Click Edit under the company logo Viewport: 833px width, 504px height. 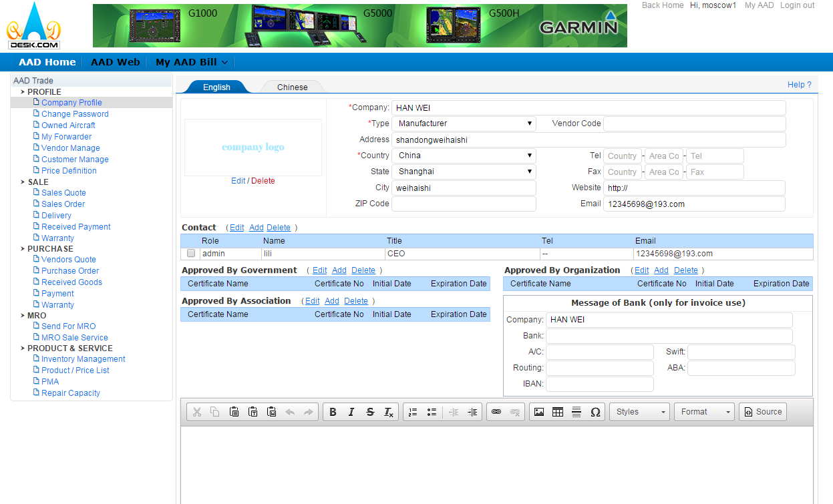tap(238, 181)
